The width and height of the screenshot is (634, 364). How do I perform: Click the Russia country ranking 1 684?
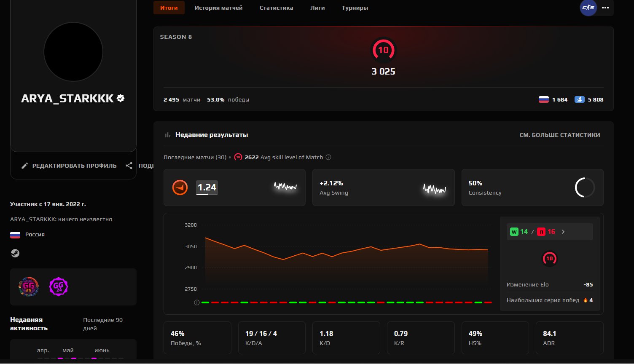553,100
